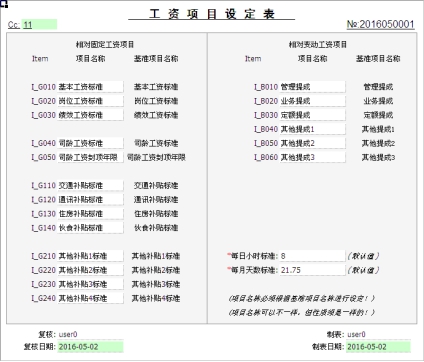
Task: Click the I_B010 item code label
Action: 266,87
